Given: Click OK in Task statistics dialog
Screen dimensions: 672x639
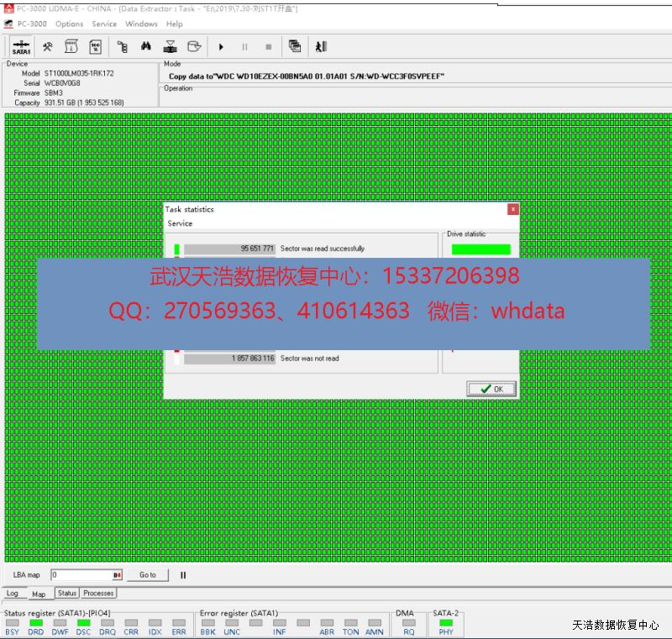Looking at the screenshot, I should [x=491, y=389].
